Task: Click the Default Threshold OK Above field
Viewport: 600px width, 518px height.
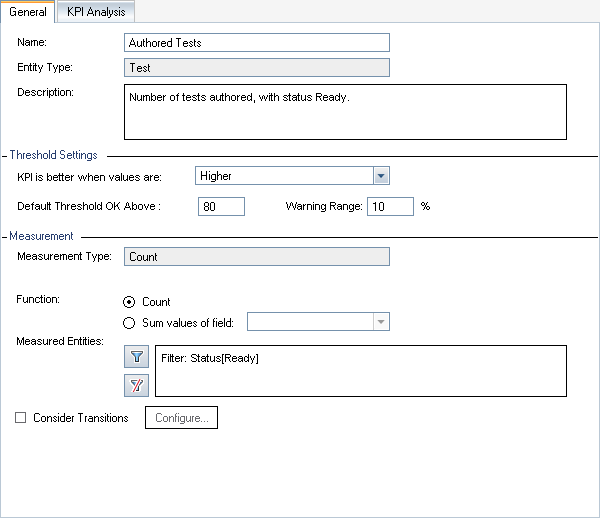Action: tap(221, 207)
